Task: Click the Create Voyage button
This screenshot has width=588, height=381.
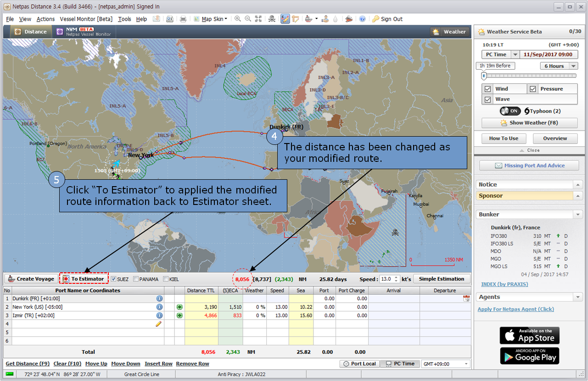Action: 31,279
